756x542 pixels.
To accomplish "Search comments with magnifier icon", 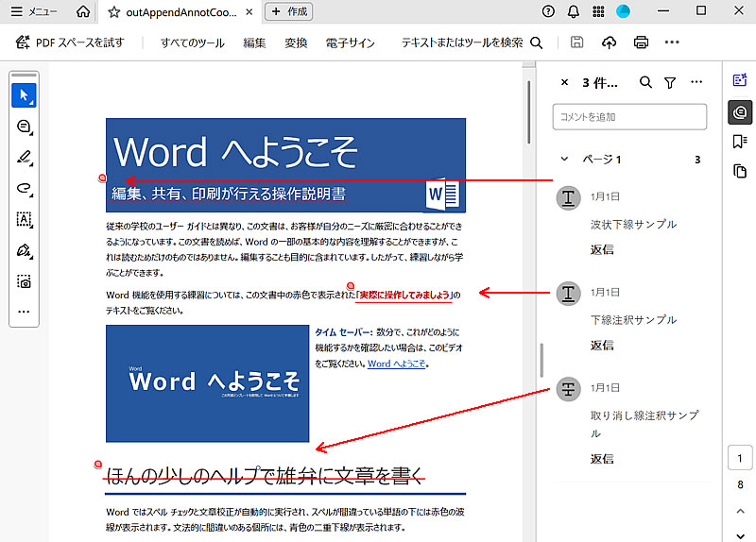I will tap(645, 82).
